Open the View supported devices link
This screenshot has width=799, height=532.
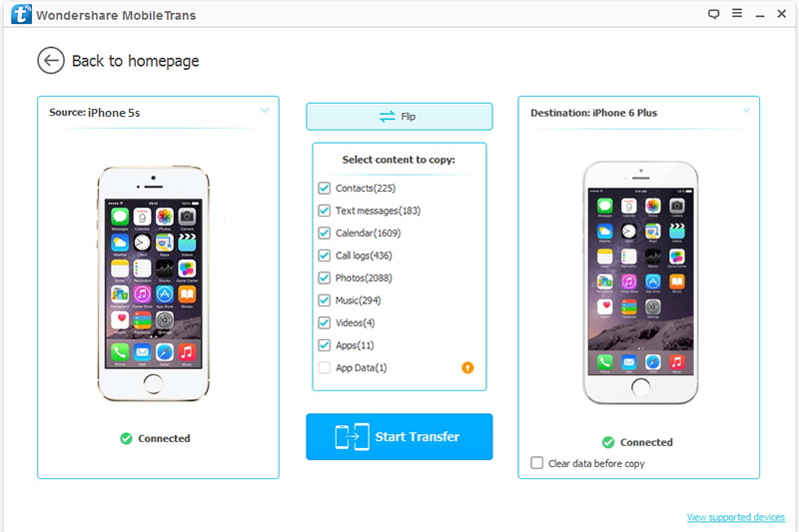[736, 517]
